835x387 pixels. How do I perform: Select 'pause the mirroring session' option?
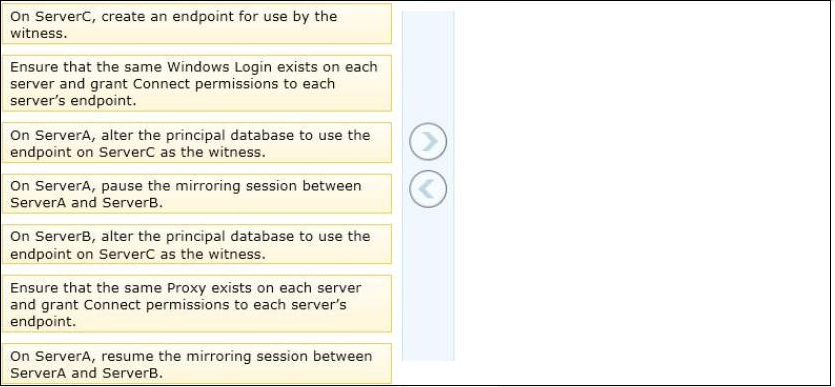(x=197, y=194)
